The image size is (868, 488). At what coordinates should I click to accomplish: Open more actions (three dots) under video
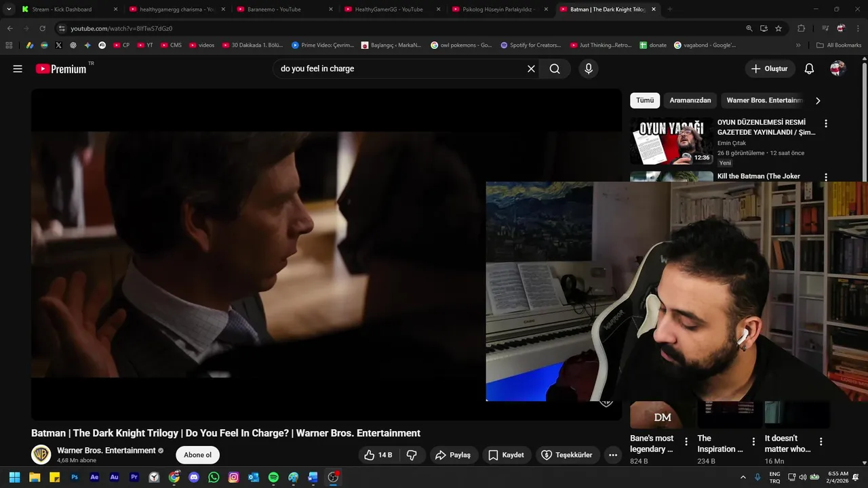613,455
